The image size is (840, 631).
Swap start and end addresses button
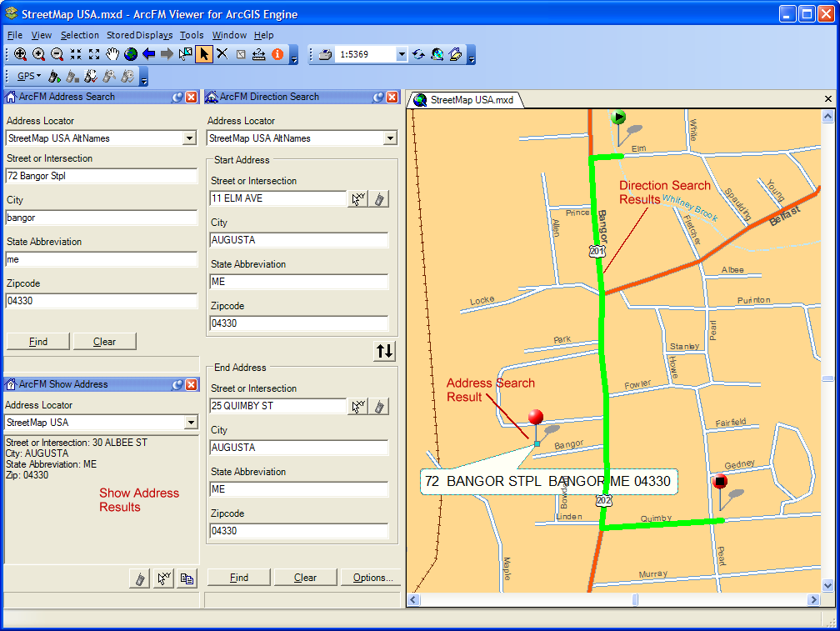click(384, 351)
